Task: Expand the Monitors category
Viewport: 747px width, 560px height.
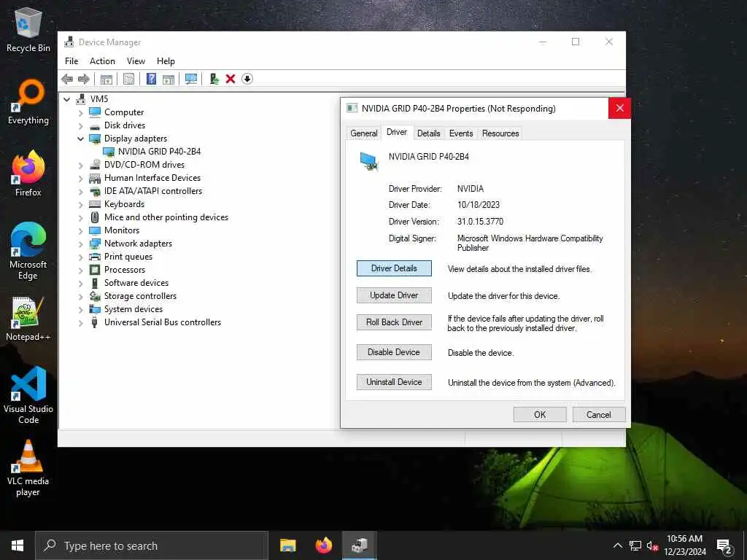Action: (80, 231)
